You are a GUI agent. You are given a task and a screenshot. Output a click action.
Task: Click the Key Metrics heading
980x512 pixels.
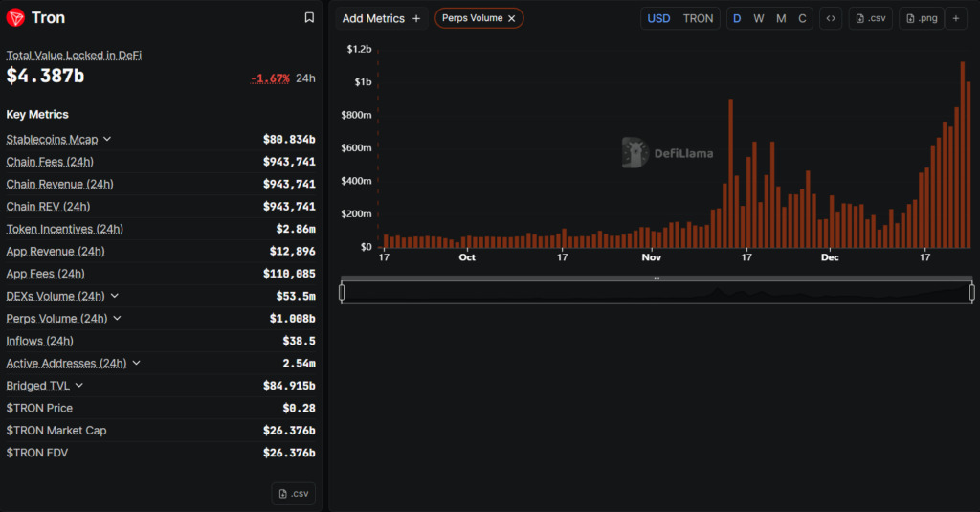[x=37, y=115]
